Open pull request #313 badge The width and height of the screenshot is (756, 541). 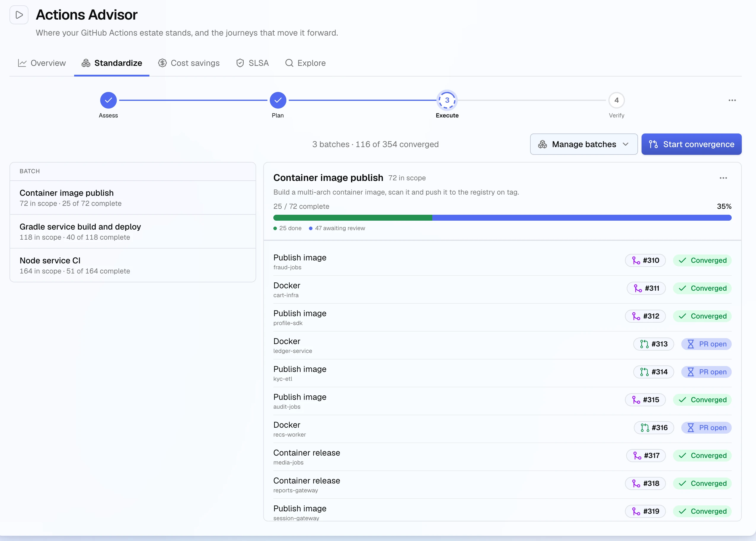653,344
